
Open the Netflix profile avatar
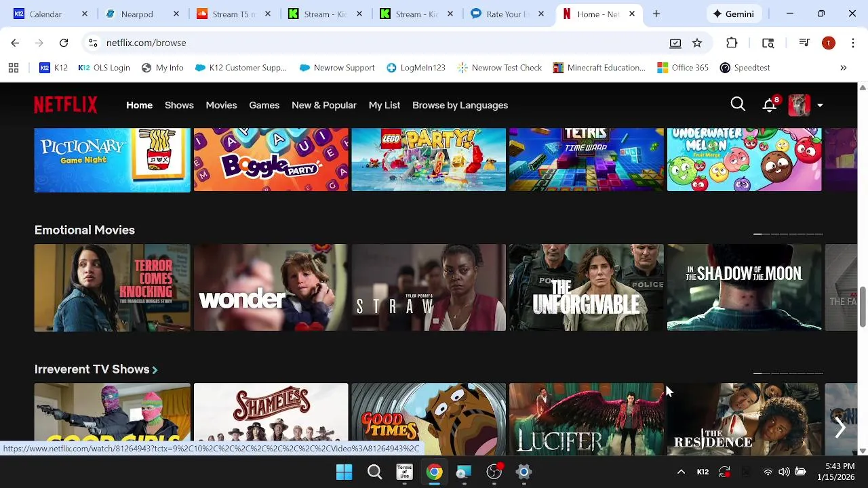coord(799,105)
